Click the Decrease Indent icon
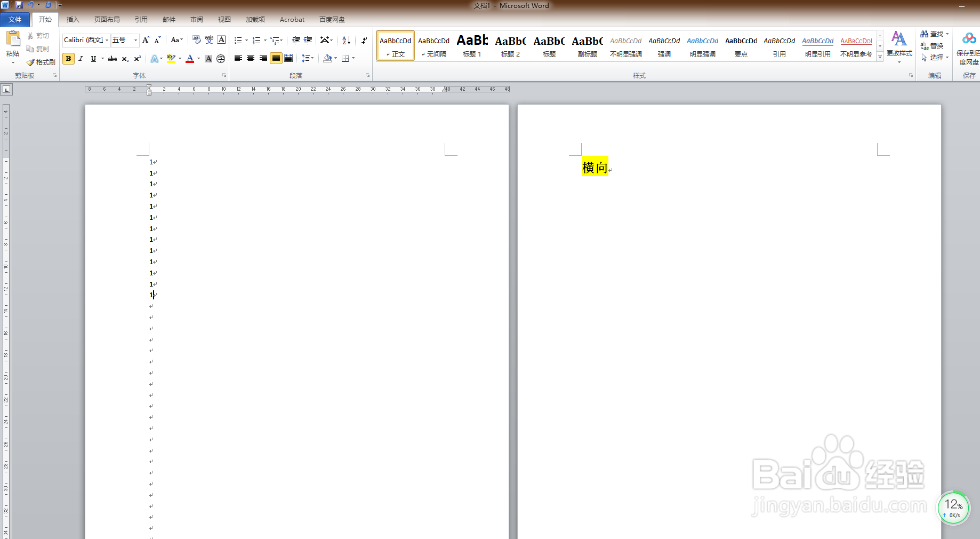This screenshot has height=539, width=980. tap(296, 40)
